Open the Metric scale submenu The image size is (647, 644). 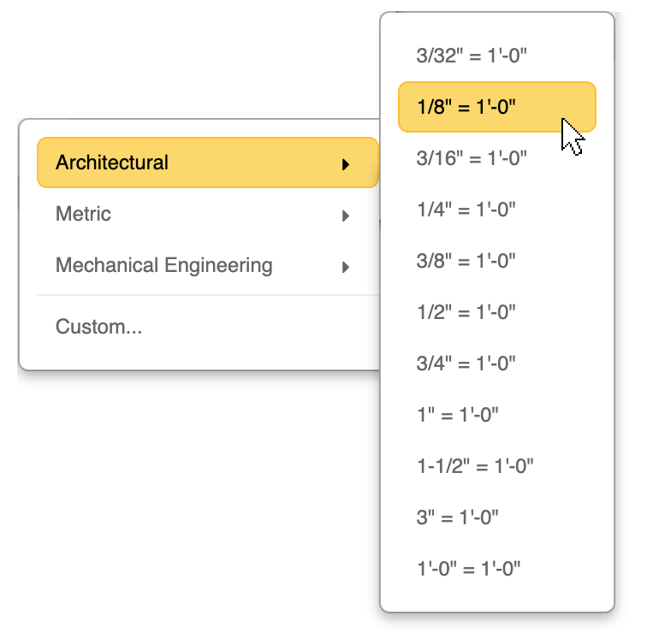click(x=84, y=214)
